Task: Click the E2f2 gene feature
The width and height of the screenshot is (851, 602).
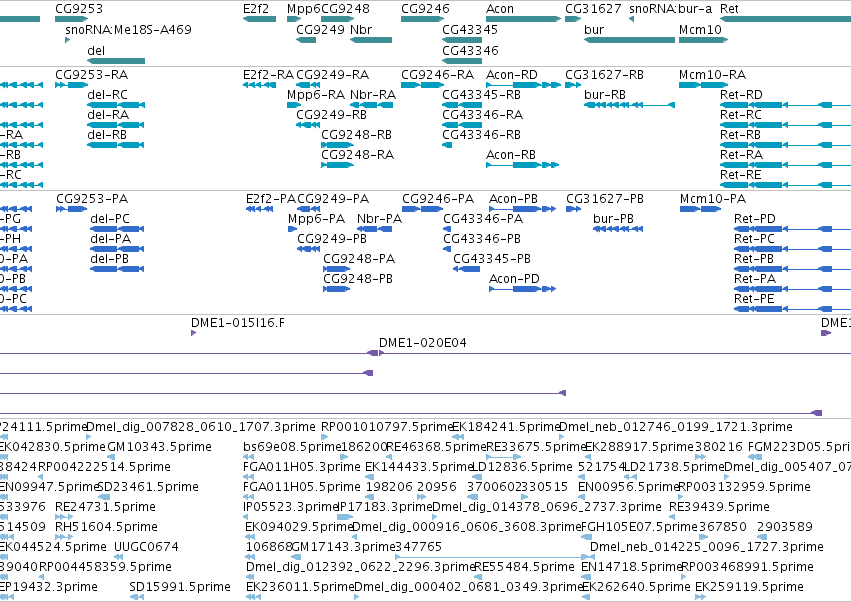Action: pos(259,19)
